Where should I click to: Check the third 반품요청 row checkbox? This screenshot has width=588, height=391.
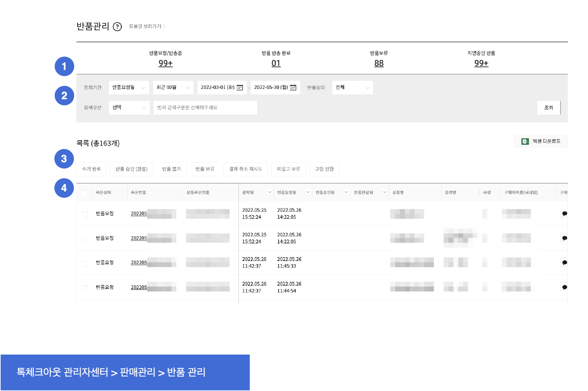tap(85, 264)
